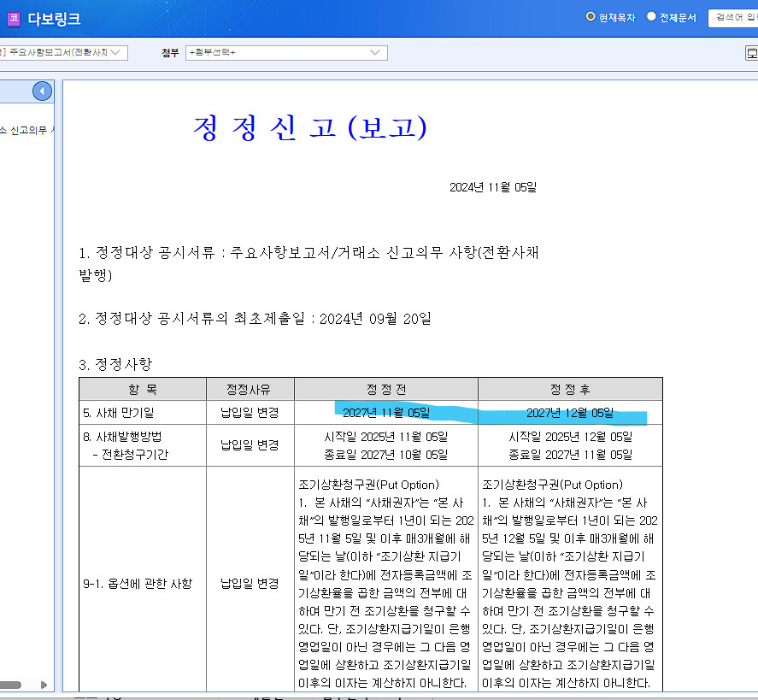Select the 전체문서 radio button

tap(651, 17)
